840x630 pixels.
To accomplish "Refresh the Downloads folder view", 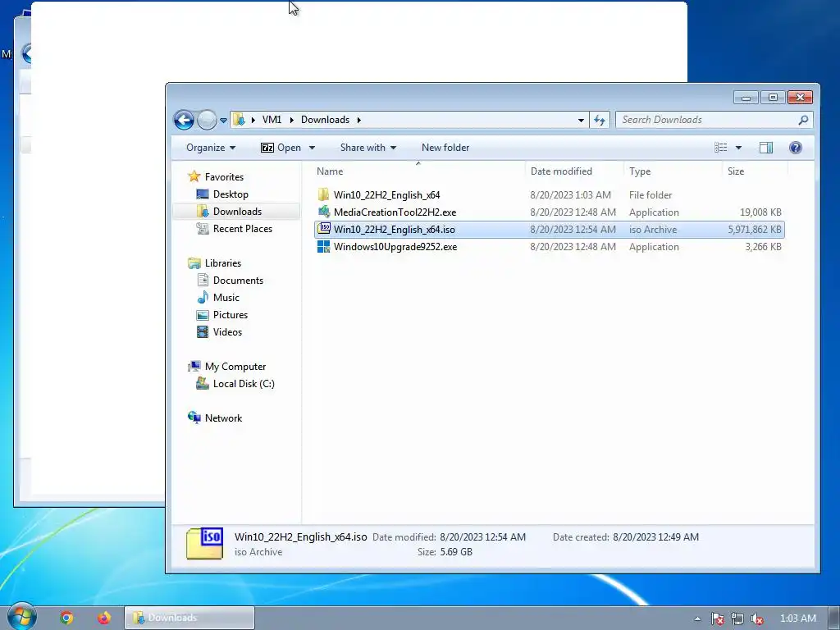I will 600,120.
